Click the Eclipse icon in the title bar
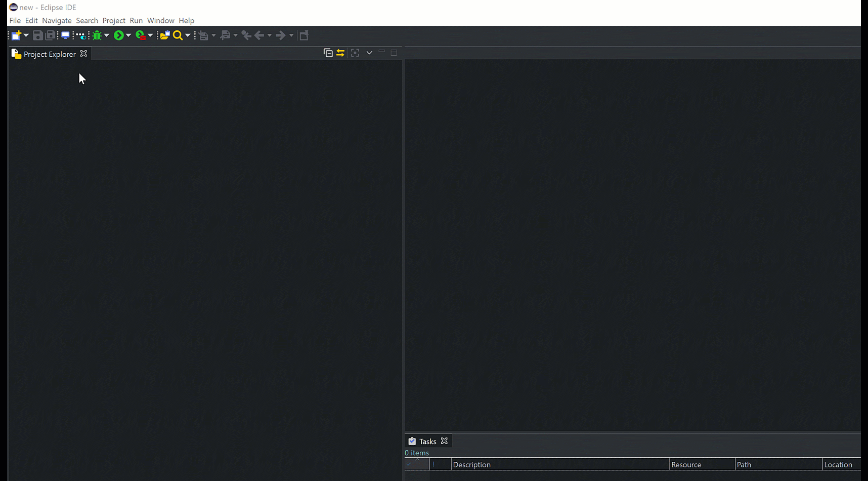Image resolution: width=868 pixels, height=481 pixels. click(x=13, y=7)
